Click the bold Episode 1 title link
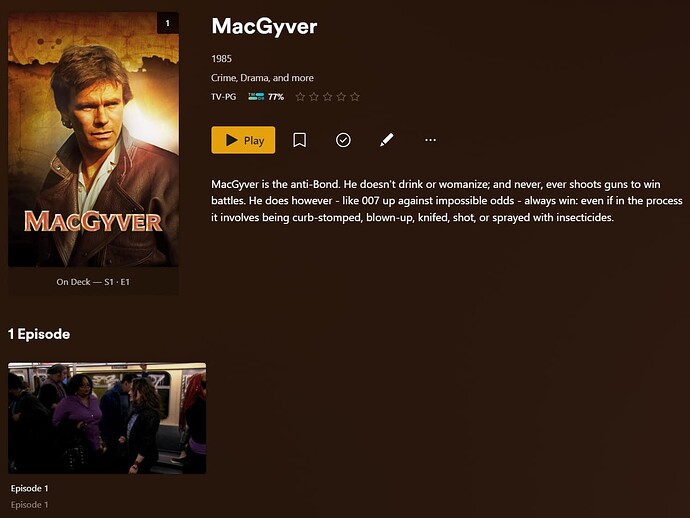The width and height of the screenshot is (690, 518). point(29,489)
